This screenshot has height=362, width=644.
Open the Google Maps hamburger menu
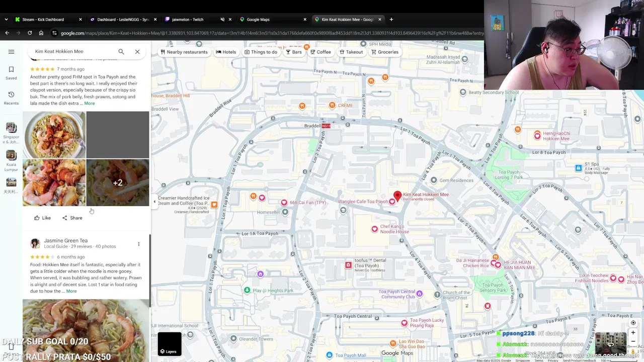click(11, 51)
